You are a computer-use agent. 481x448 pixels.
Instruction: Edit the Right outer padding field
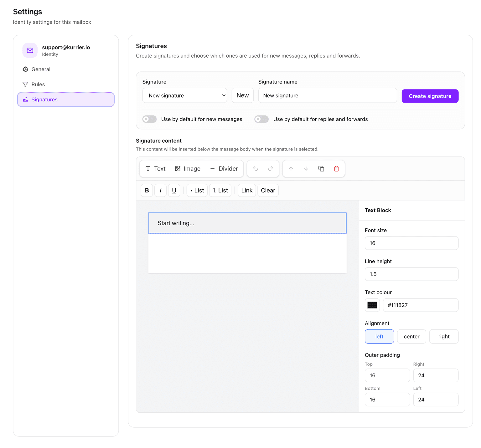coord(436,375)
